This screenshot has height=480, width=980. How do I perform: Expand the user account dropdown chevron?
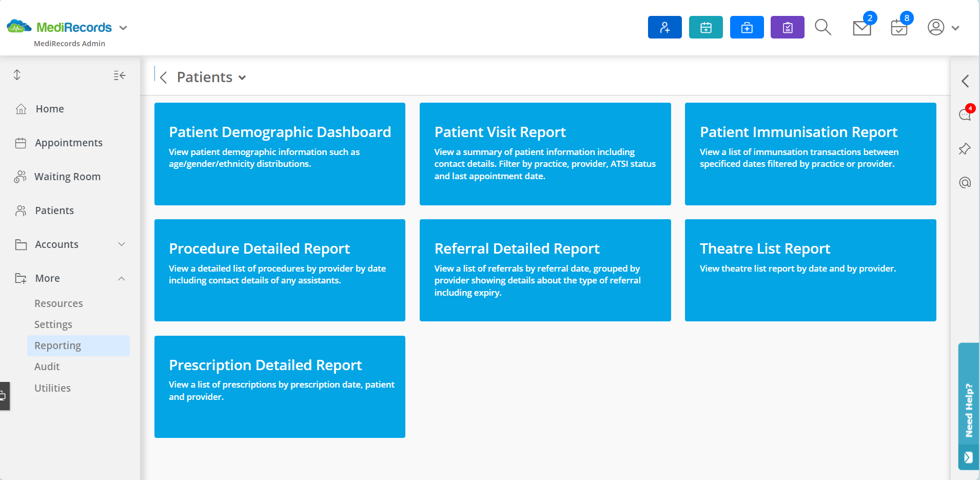pyautogui.click(x=955, y=28)
